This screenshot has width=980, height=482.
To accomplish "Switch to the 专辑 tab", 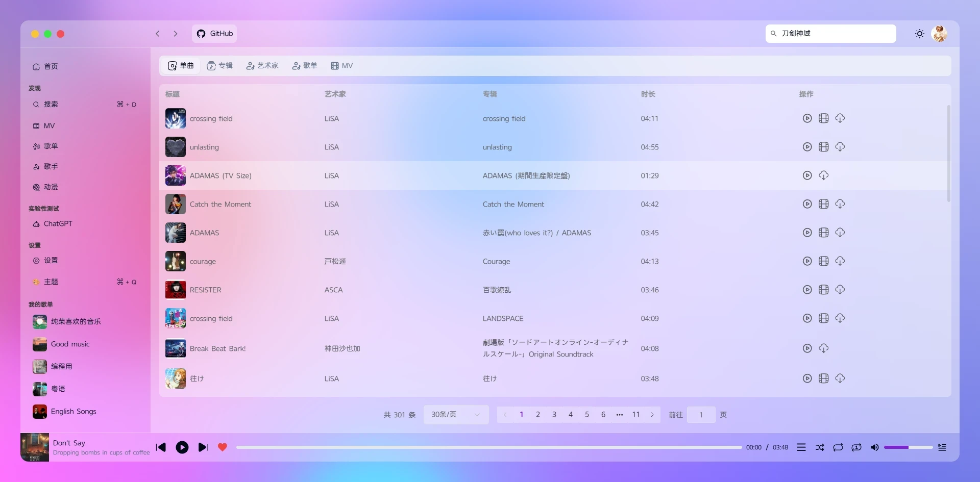I will point(220,66).
